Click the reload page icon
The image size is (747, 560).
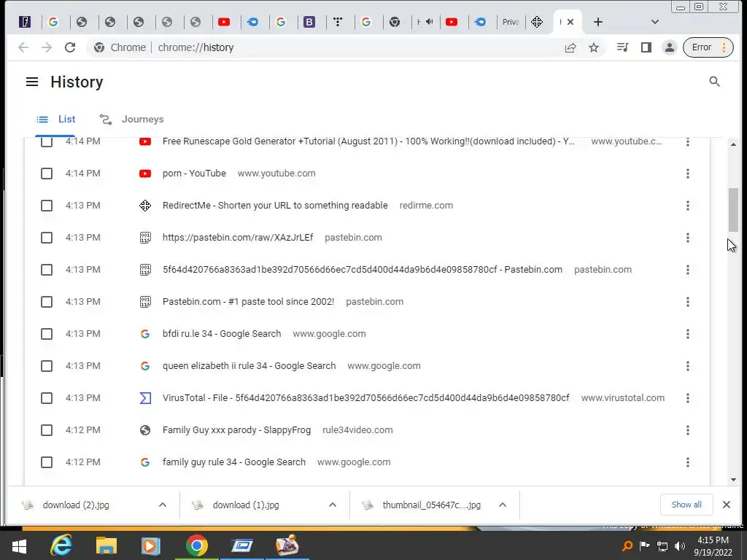click(70, 47)
